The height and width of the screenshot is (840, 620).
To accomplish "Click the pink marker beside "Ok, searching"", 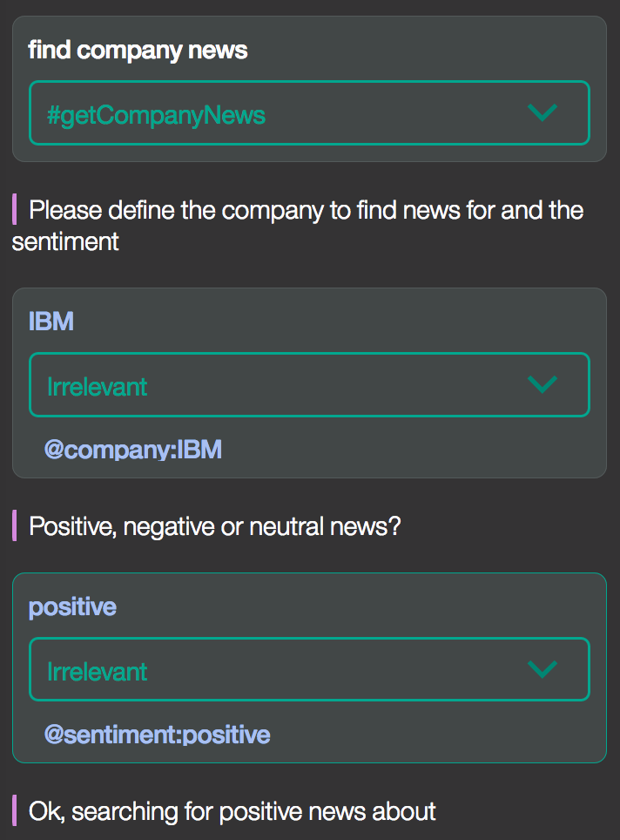I will [x=15, y=810].
